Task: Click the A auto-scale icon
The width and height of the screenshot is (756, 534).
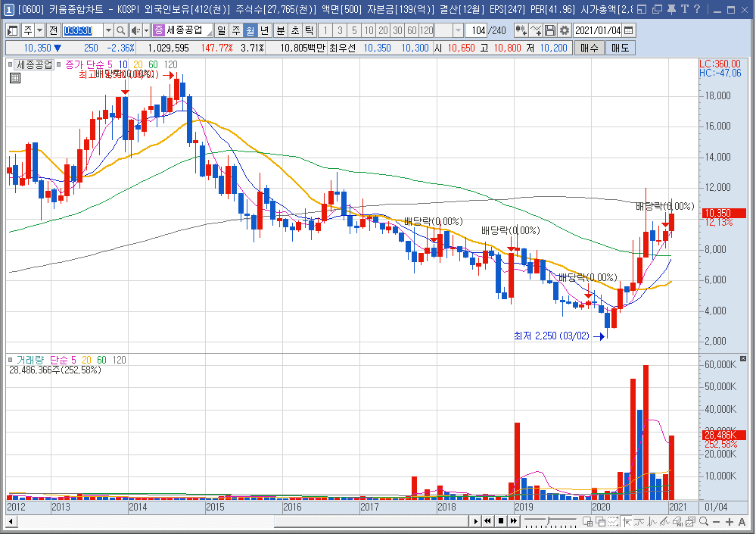Action: [x=742, y=521]
